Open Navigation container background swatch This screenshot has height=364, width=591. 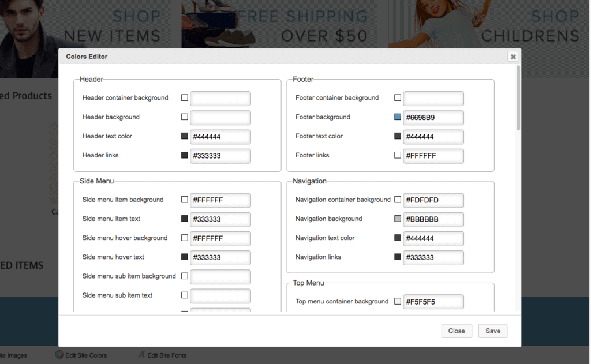click(x=397, y=200)
